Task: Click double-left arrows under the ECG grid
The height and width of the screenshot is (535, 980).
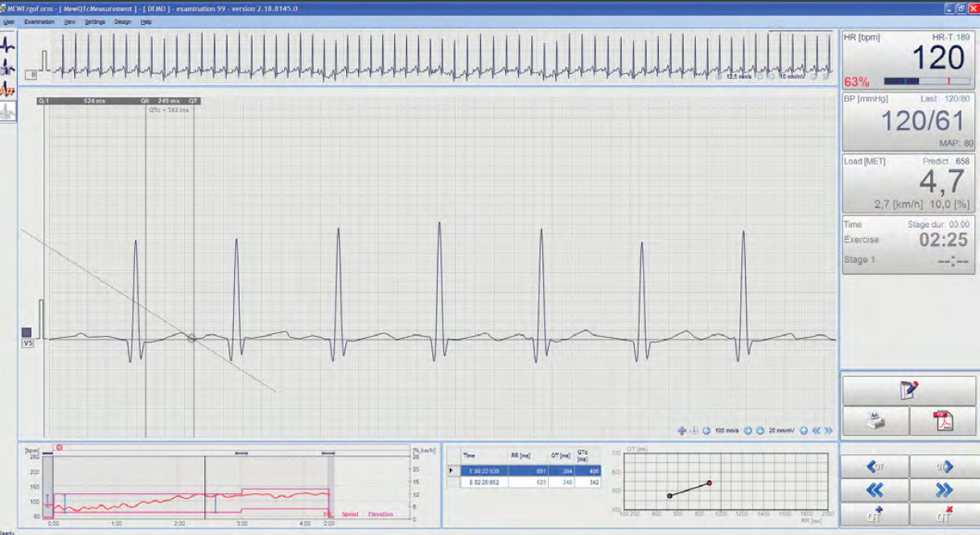Action: pyautogui.click(x=816, y=431)
